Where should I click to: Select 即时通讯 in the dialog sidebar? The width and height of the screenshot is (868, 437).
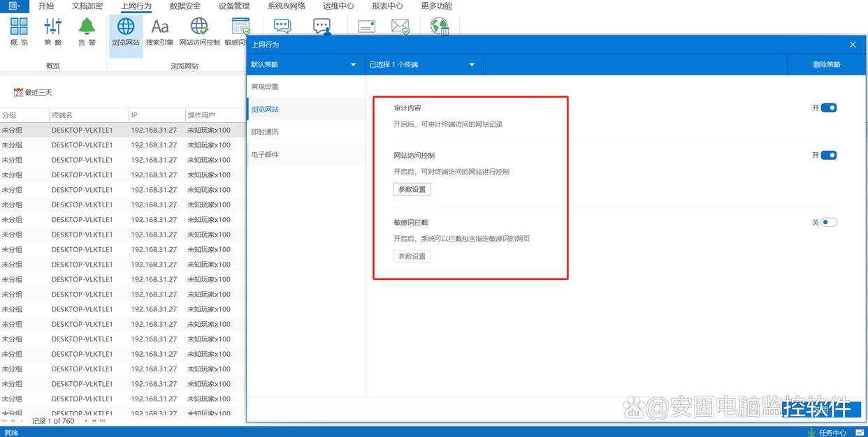coord(265,132)
